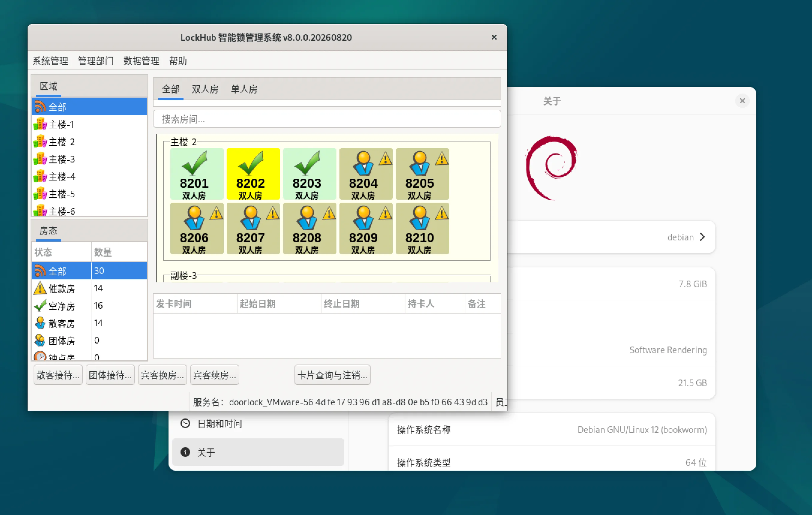This screenshot has height=515, width=812.
Task: Close the 关于 settings panel
Action: (x=742, y=101)
